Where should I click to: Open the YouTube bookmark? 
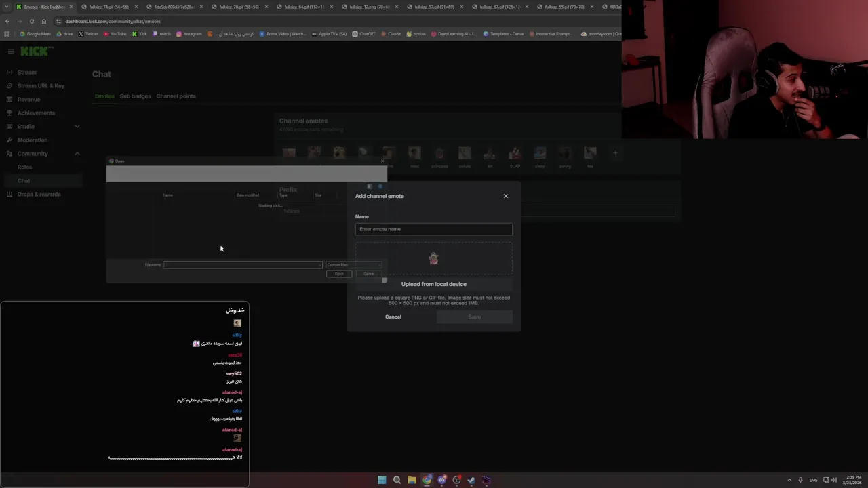click(x=115, y=34)
